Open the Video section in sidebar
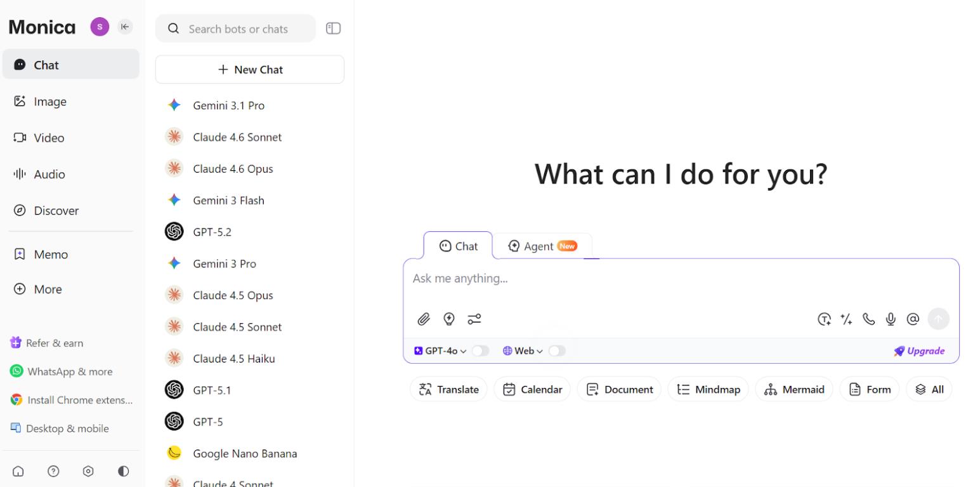This screenshot has height=487, width=980. click(x=70, y=138)
